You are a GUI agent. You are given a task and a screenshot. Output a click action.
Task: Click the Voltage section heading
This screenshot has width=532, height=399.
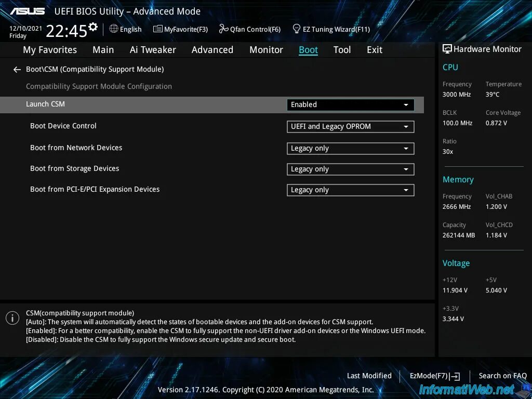(456, 263)
